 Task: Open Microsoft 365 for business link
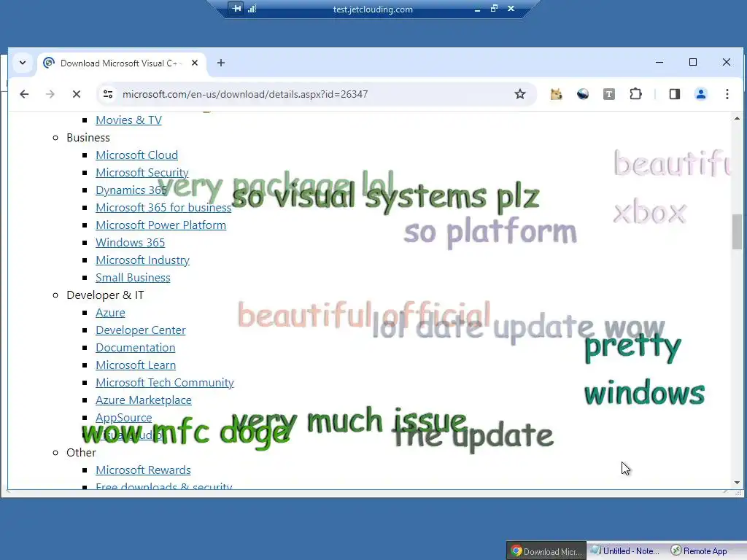pyautogui.click(x=163, y=208)
